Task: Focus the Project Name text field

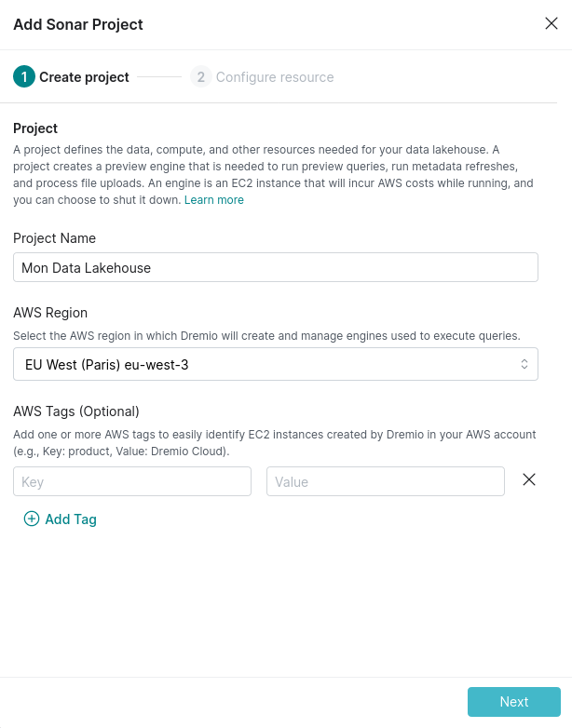Action: point(275,267)
